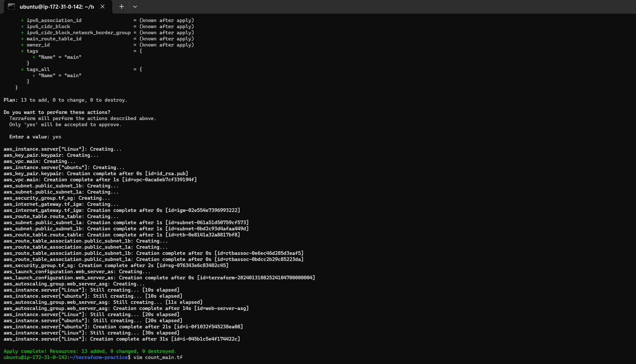Click the terminal icon in the tab
Image resolution: width=636 pixels, height=364 pixels.
11,6
